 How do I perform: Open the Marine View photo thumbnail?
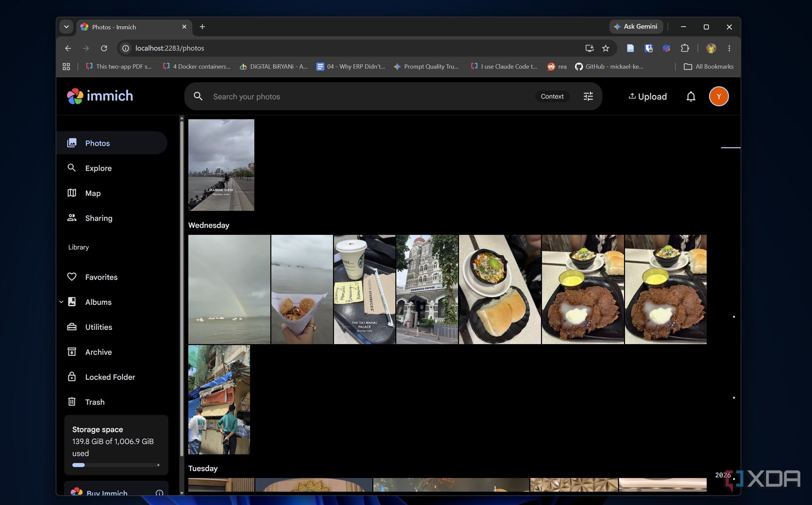(x=221, y=165)
